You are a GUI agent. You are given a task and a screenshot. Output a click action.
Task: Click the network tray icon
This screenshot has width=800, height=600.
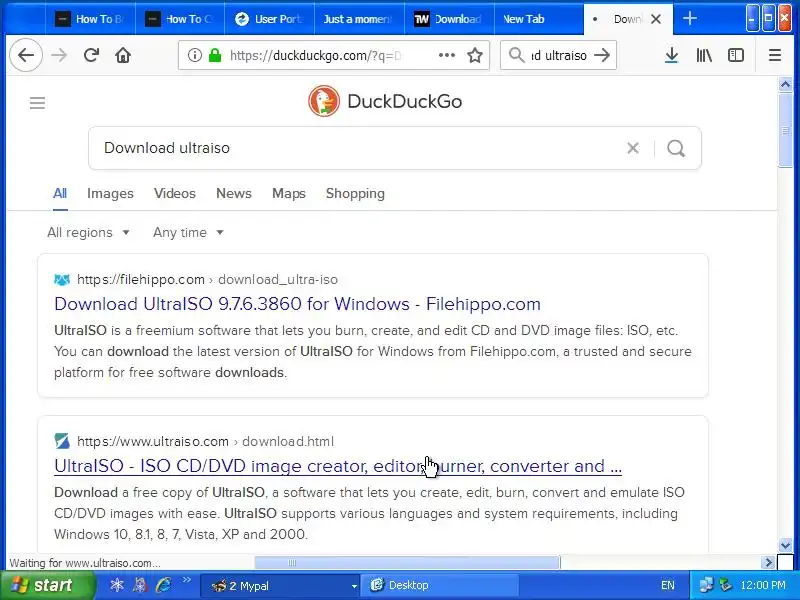707,585
